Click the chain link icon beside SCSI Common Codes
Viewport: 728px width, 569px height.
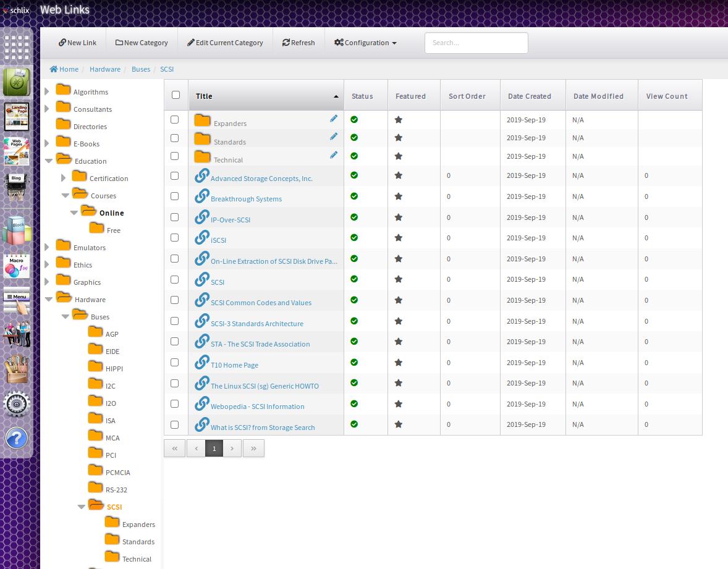tap(201, 300)
